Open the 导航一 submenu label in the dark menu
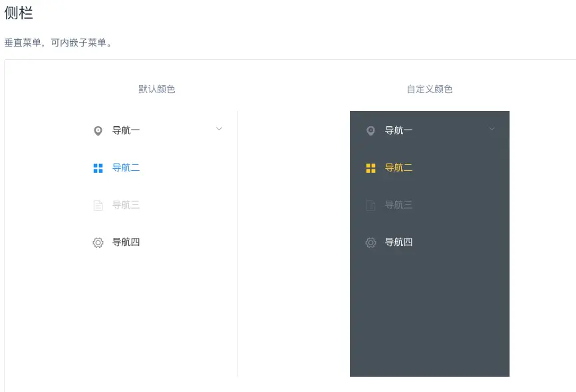The height and width of the screenshot is (392, 576). coord(398,131)
